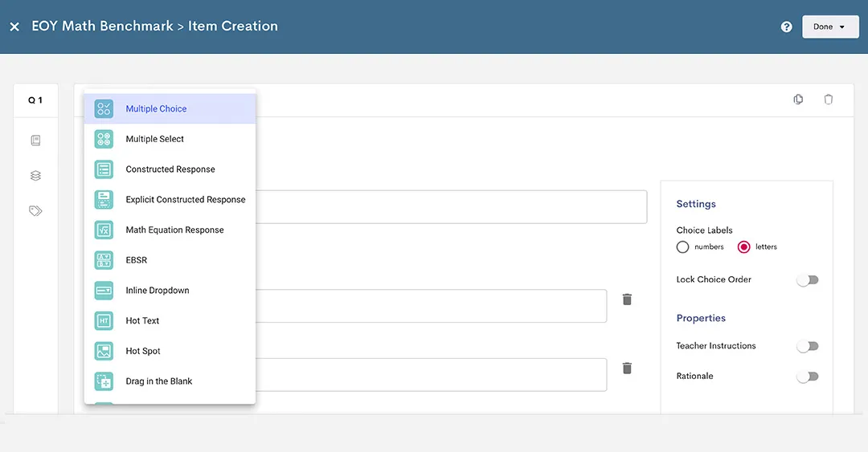Click into the second answer choice field
Image resolution: width=868 pixels, height=452 pixels.
432,375
